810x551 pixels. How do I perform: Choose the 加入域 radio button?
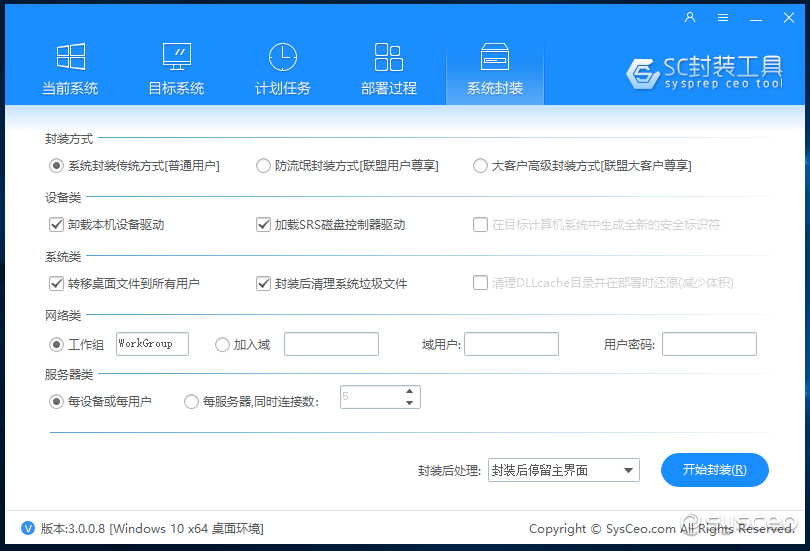[x=223, y=345]
